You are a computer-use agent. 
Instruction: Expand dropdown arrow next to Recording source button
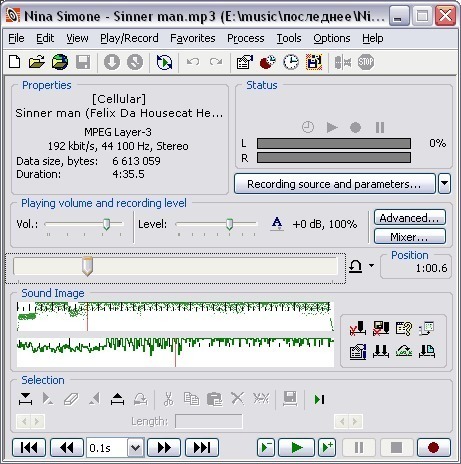coord(445,183)
